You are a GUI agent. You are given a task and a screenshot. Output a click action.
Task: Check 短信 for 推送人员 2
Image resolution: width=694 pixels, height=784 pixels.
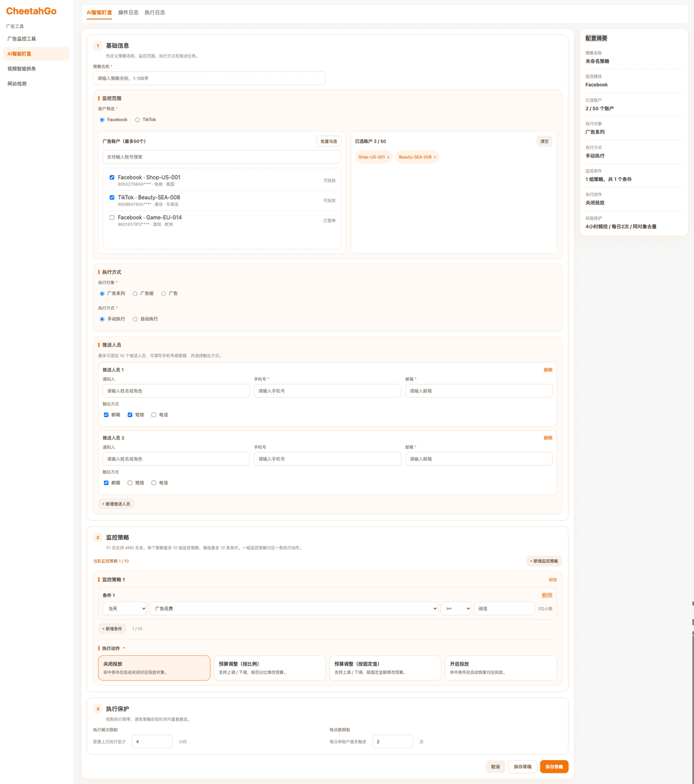pos(130,483)
